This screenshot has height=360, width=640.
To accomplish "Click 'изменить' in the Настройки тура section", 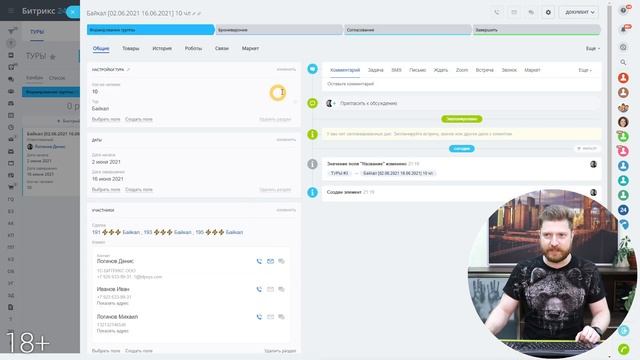I will click(286, 69).
